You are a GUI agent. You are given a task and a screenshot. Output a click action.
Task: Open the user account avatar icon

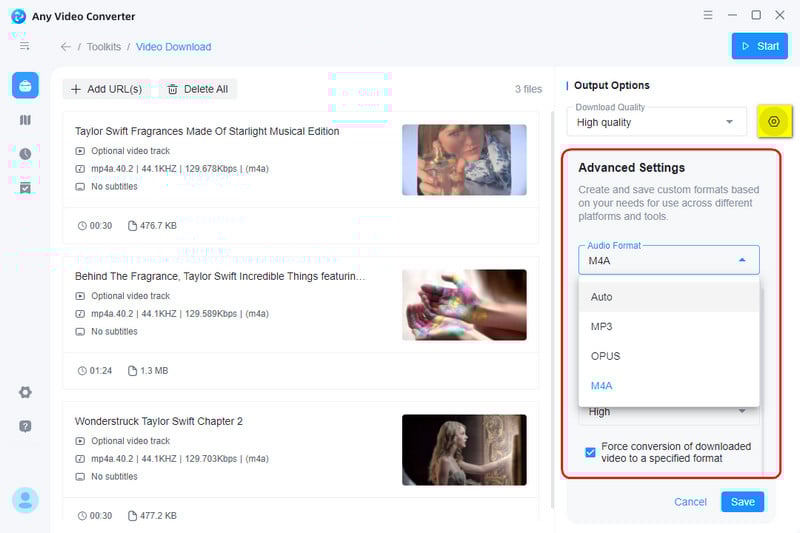(x=25, y=500)
